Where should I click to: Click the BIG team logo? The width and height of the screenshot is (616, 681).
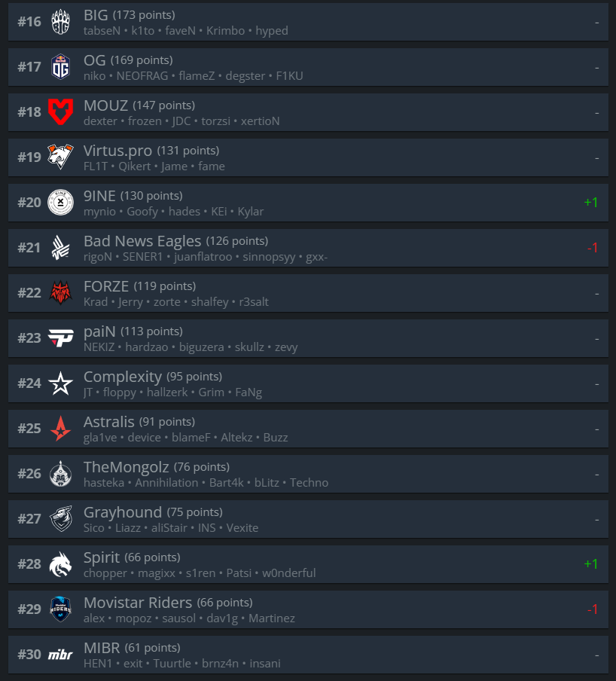[60, 22]
